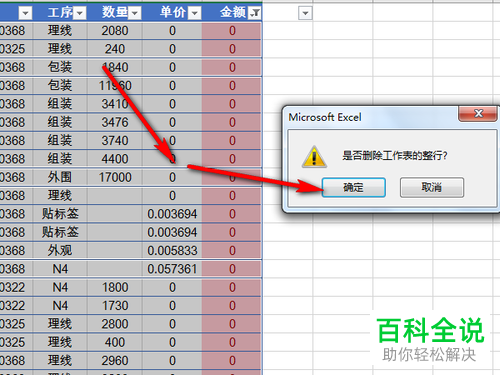Viewport: 500px width, 375px height.
Task: Select the 金额 cell in the 0.057361 row
Action: click(x=232, y=269)
